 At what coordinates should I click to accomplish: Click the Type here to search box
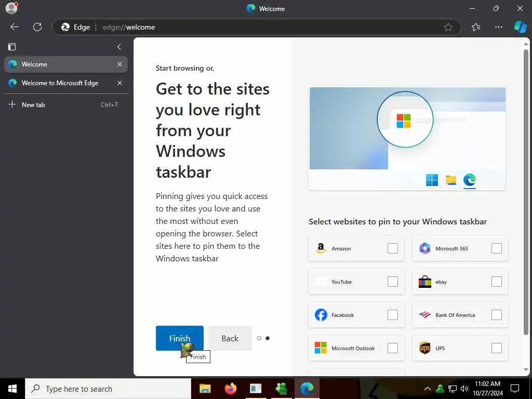tap(108, 389)
